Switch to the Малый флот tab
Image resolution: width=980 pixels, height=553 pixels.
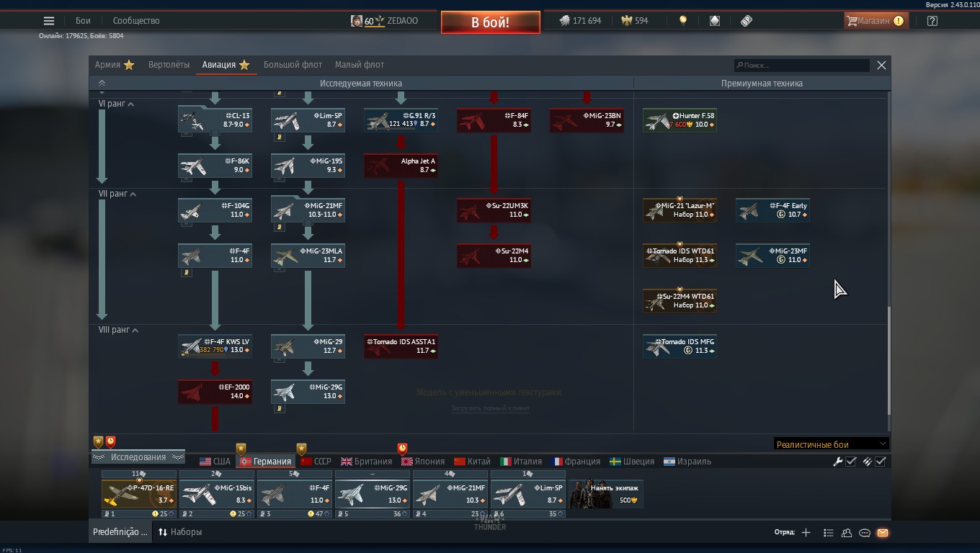[x=360, y=65]
